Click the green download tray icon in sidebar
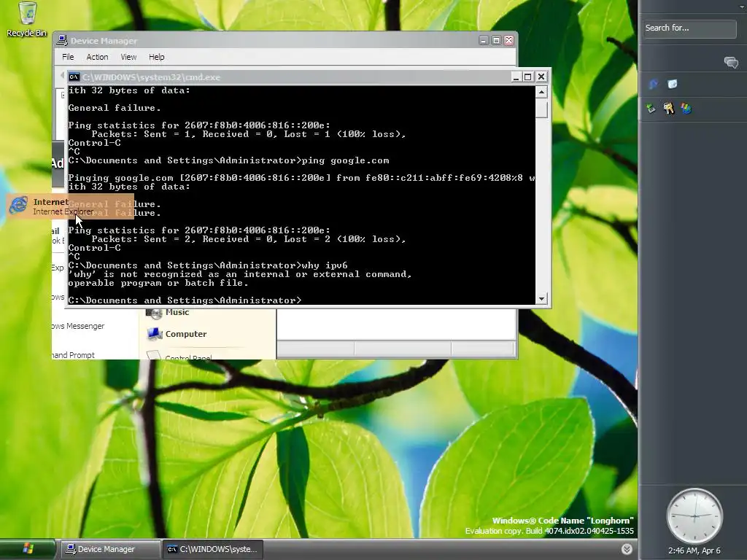 point(651,109)
